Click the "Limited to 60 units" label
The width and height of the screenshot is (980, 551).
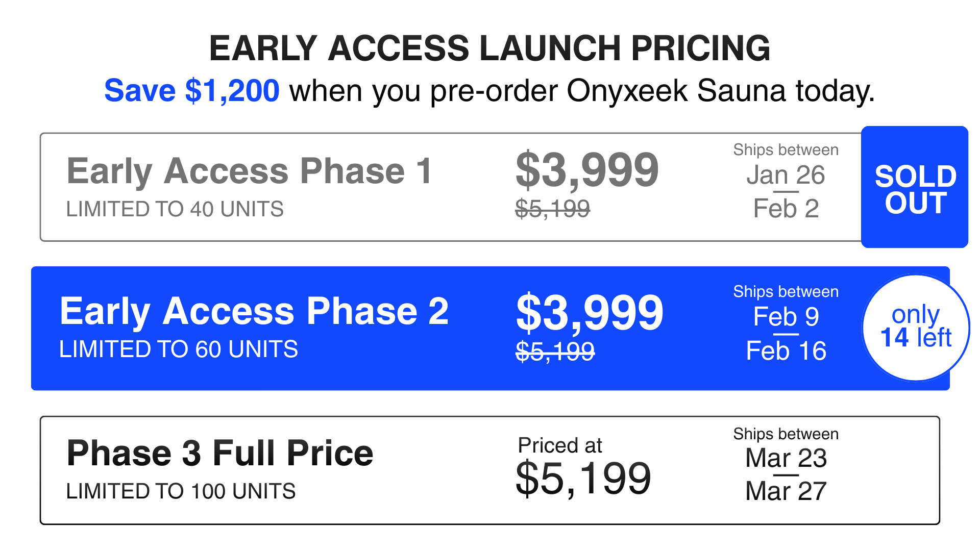coord(179,349)
